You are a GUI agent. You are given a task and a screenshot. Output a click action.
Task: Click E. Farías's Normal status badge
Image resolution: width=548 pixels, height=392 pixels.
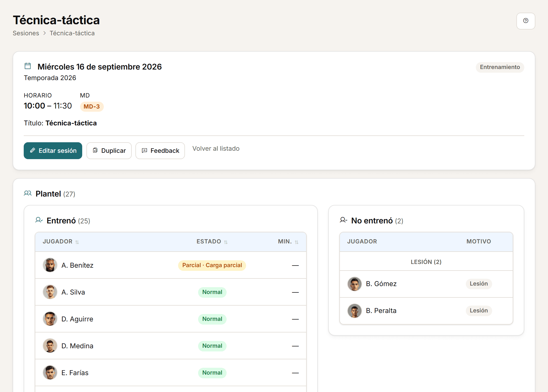pyautogui.click(x=212, y=373)
